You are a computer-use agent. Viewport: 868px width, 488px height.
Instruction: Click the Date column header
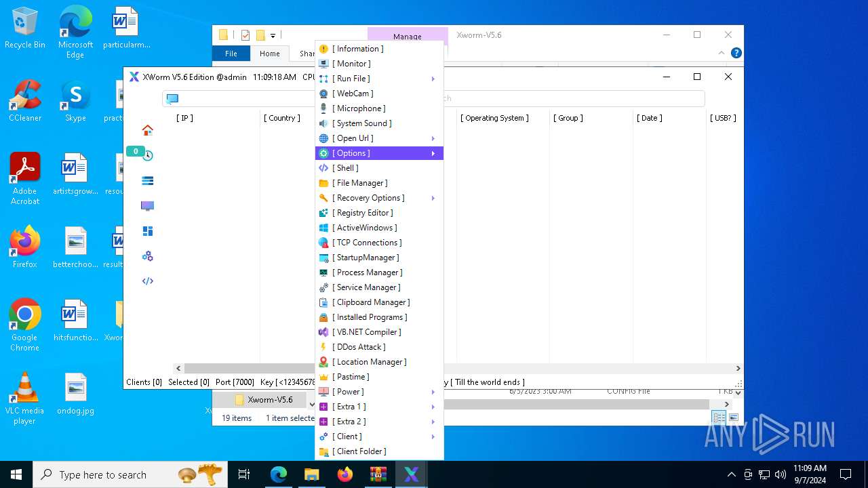(650, 118)
